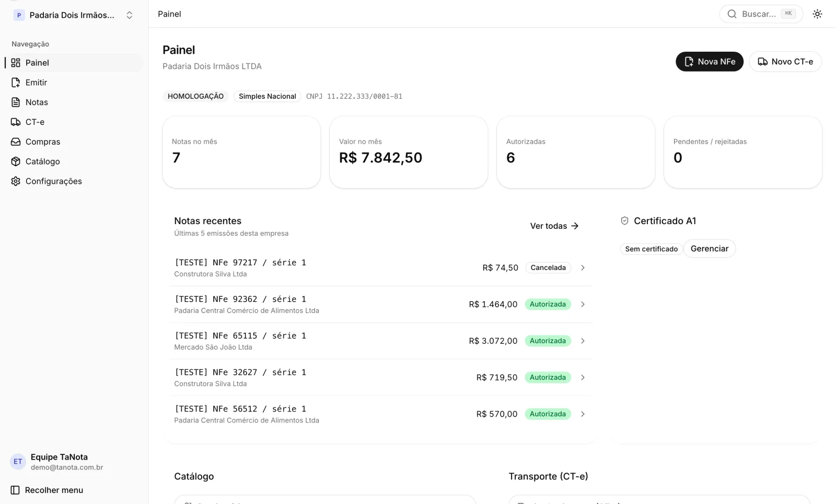
Task: Expand the NFe 92362 row chevron
Action: coord(583,304)
